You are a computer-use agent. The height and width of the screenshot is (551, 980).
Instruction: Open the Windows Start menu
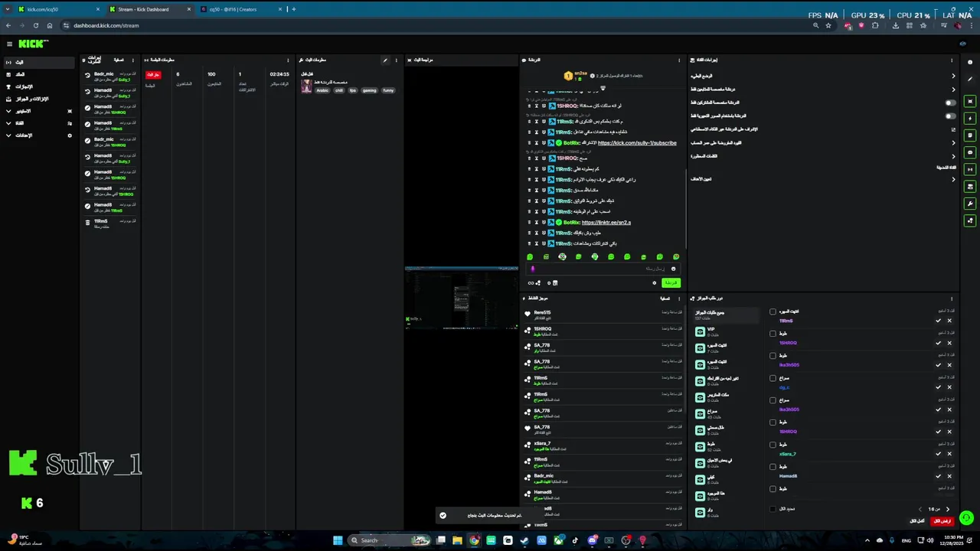click(338, 540)
